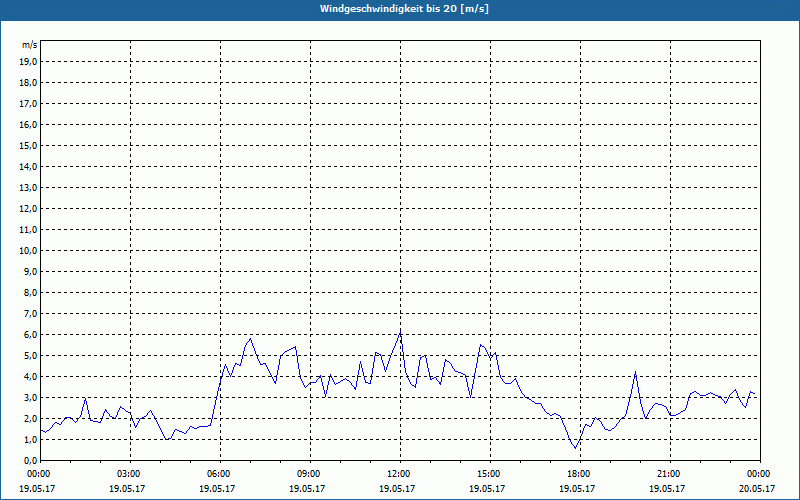This screenshot has height=500, width=800.
Task: Click the 10,0 y-axis label
Action: coord(28,251)
